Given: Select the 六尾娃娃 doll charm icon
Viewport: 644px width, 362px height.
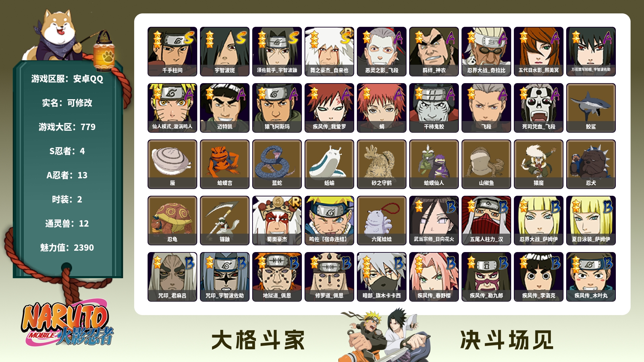Looking at the screenshot, I should [382, 221].
